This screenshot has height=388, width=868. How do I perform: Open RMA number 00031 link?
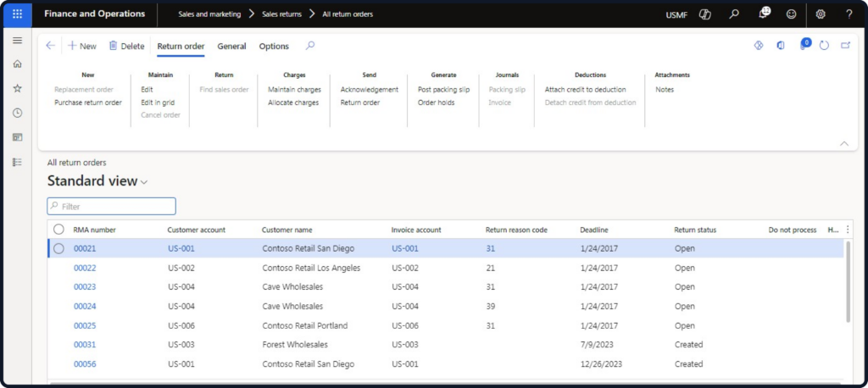85,344
